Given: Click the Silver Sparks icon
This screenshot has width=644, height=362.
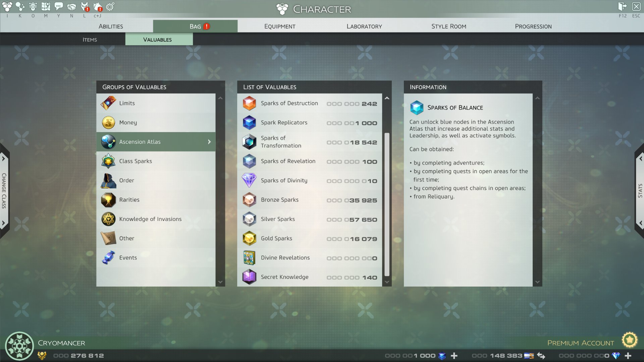Looking at the screenshot, I should [x=249, y=219].
